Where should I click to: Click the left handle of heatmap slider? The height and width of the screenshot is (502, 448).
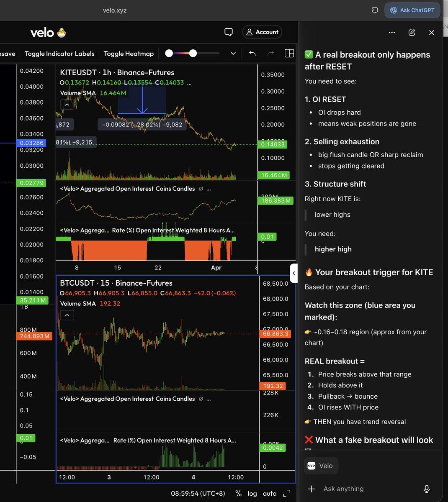(x=169, y=53)
